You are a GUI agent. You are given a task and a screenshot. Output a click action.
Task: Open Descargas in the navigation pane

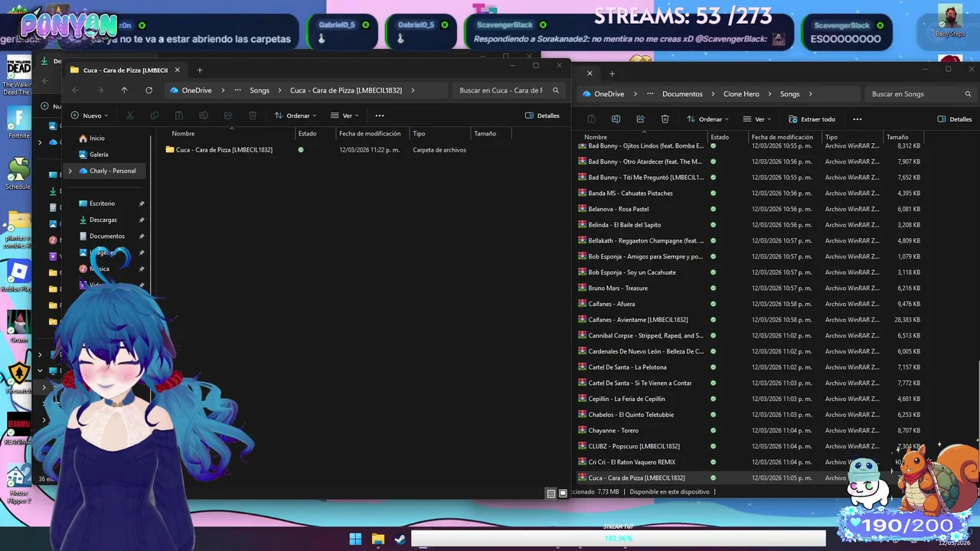click(x=103, y=220)
